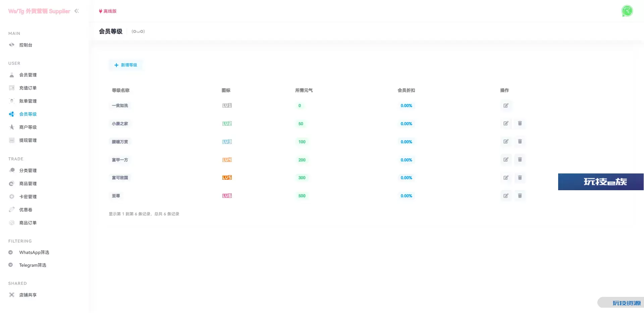Go to 分类管理 in sidebar
The width and height of the screenshot is (644, 313).
[x=28, y=170]
